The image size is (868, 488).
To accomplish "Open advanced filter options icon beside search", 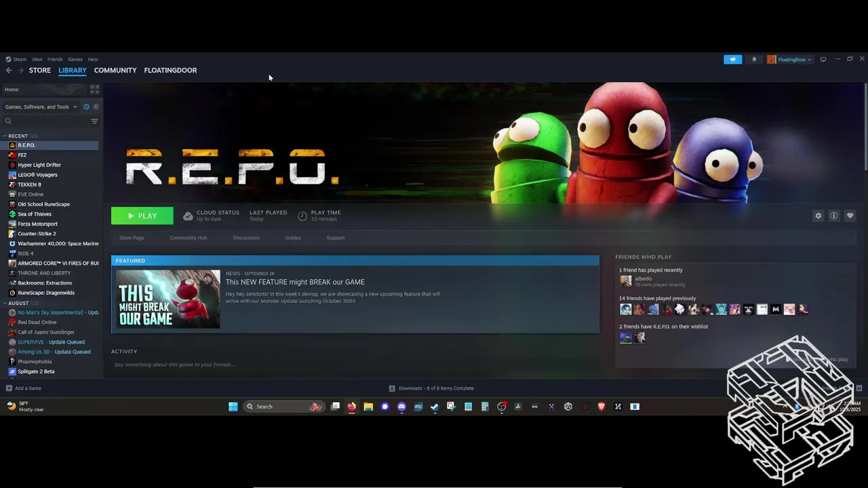I will point(94,121).
